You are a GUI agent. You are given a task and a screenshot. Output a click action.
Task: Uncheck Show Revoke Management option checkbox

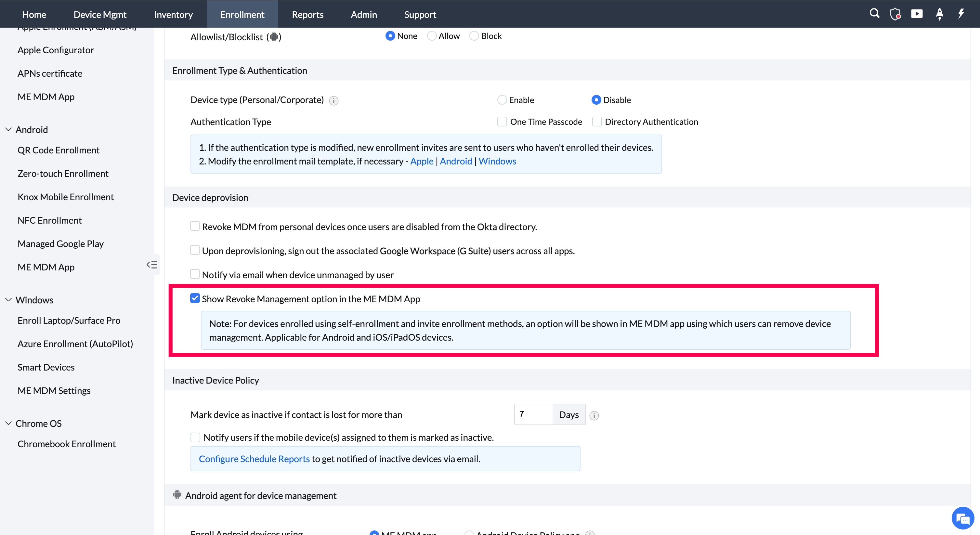195,298
